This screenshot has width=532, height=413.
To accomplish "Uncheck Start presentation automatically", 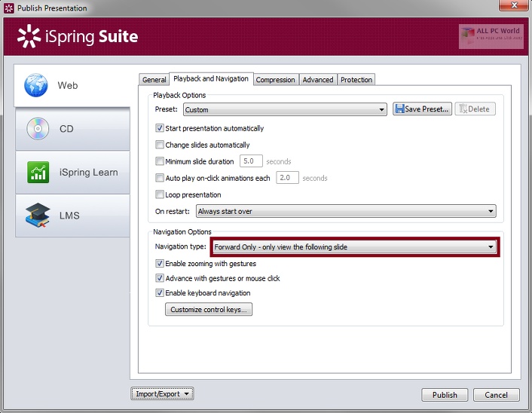I will point(160,128).
